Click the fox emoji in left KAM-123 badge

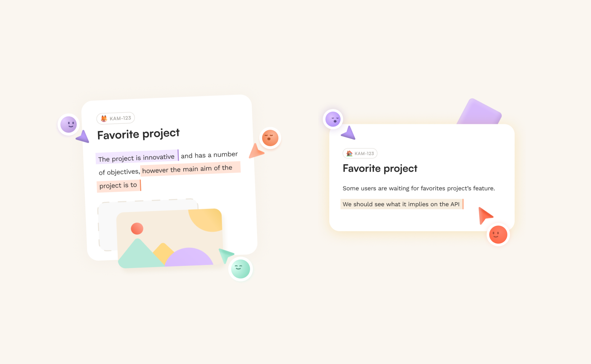[x=104, y=119]
